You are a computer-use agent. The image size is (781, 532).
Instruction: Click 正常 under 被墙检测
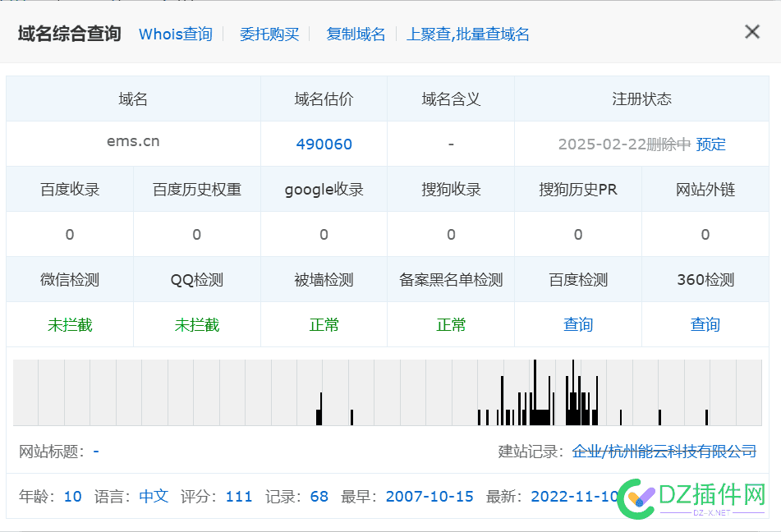[x=324, y=325]
